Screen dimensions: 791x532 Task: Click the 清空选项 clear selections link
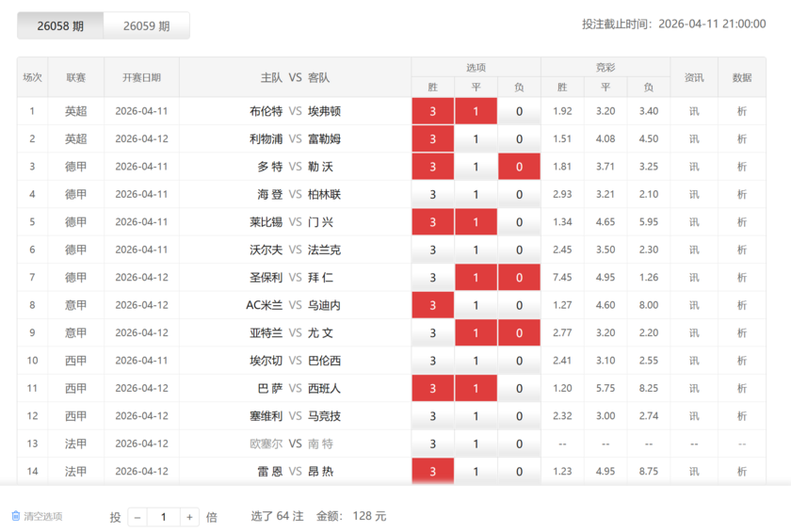(x=43, y=516)
